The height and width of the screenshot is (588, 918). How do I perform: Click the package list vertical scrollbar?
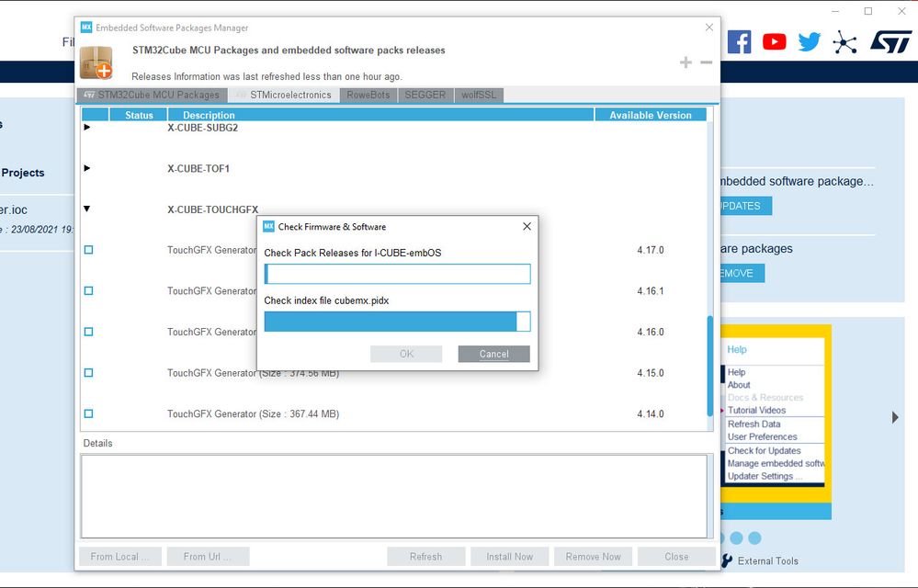tap(710, 366)
